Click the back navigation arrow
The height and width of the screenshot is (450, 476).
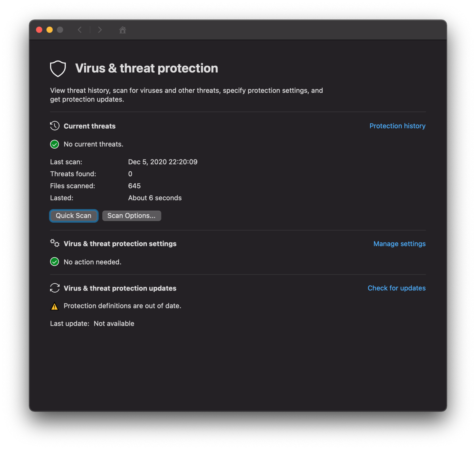point(80,30)
